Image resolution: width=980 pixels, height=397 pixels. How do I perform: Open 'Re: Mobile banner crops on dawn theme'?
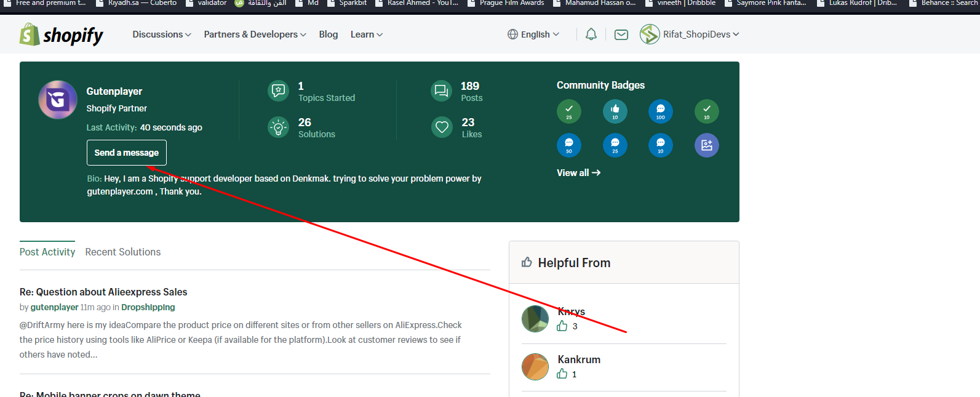[110, 394]
